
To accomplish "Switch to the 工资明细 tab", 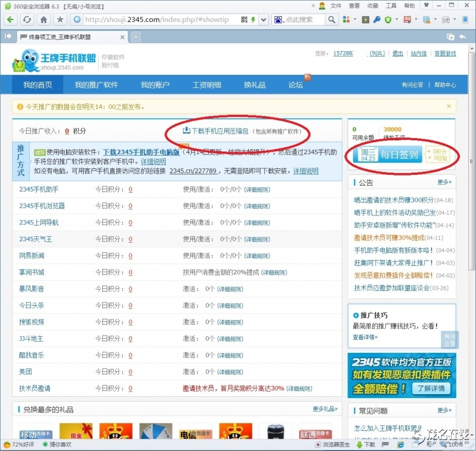I will click(208, 85).
